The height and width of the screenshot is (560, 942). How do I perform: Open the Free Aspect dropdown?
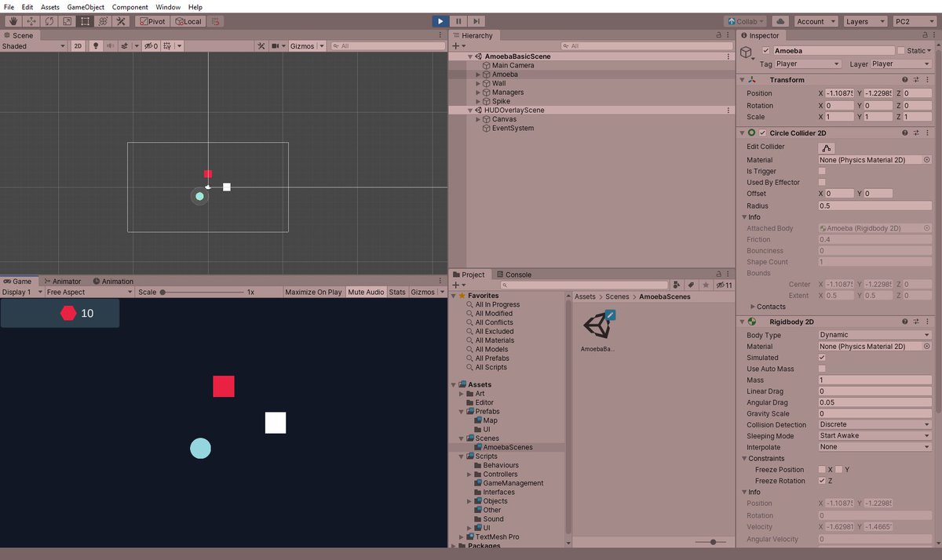coord(89,293)
